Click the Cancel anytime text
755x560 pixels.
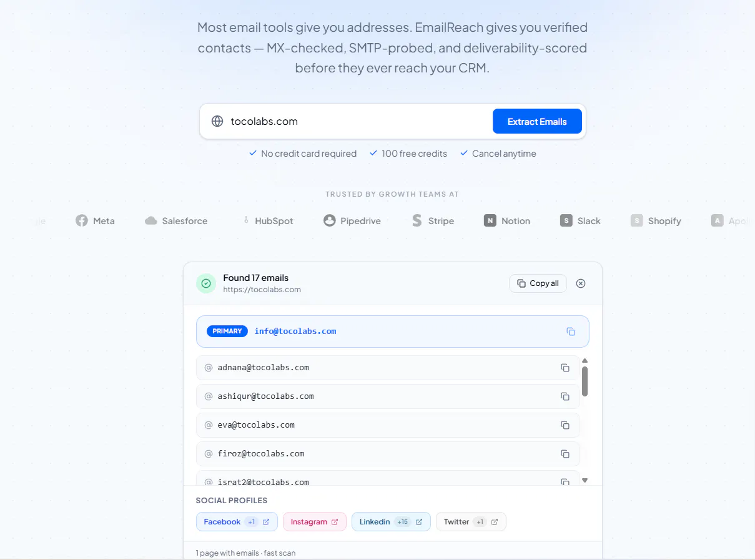(504, 154)
